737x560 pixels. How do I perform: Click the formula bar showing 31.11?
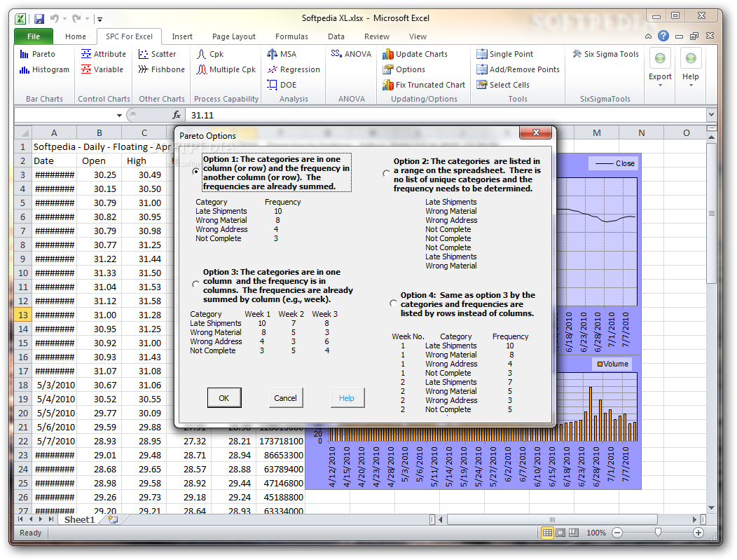(x=446, y=115)
